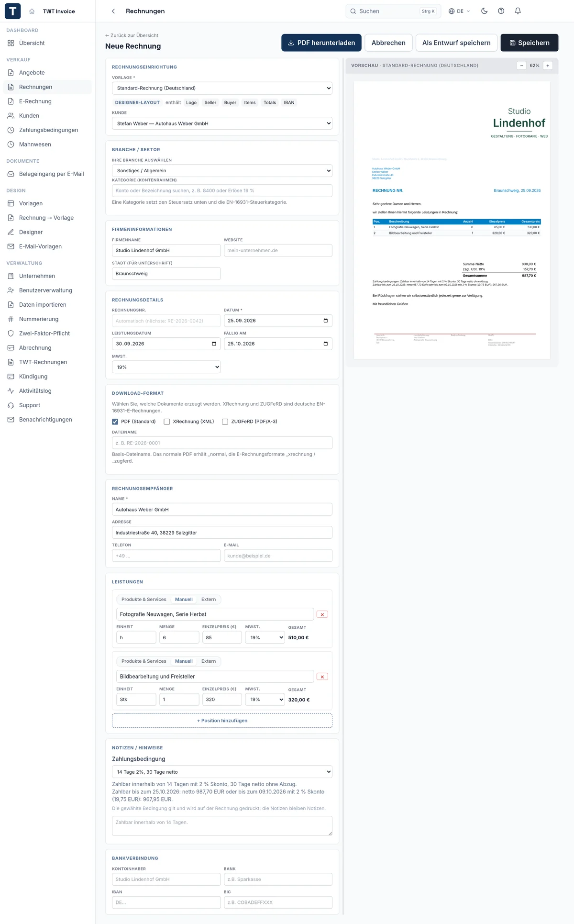
Task: Click the back chevron next to Rechnungen
Action: point(113,11)
